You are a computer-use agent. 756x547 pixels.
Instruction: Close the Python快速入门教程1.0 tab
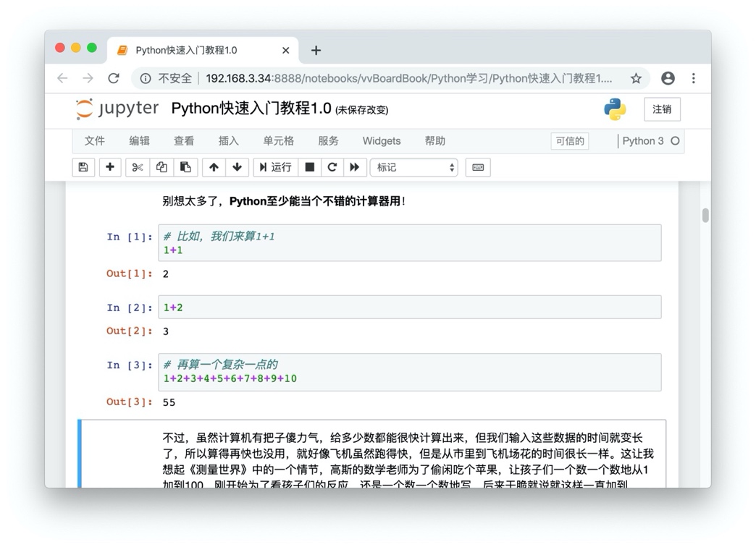click(286, 50)
